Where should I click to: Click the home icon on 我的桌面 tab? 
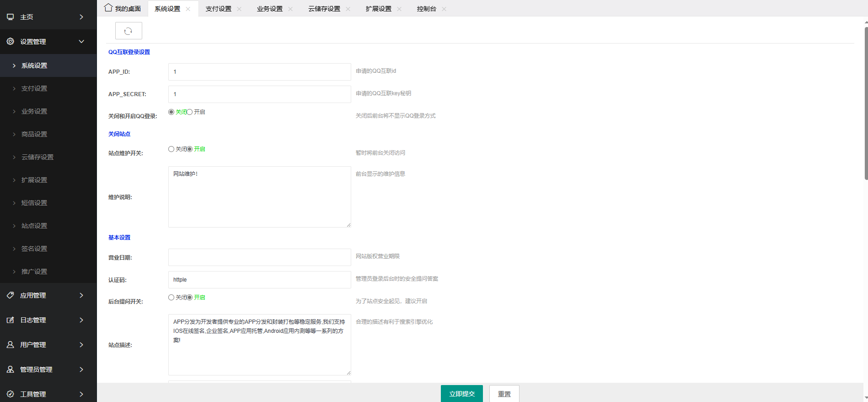click(108, 8)
